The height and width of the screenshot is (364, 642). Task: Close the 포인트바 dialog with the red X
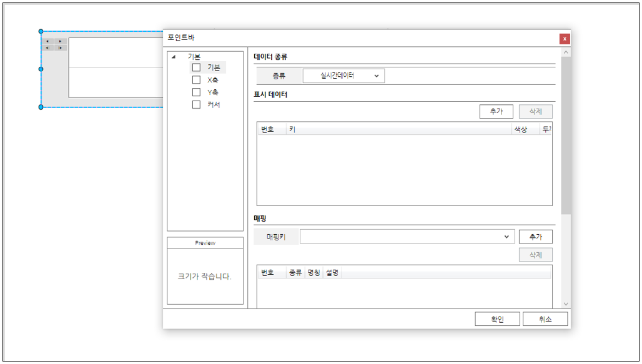click(565, 39)
